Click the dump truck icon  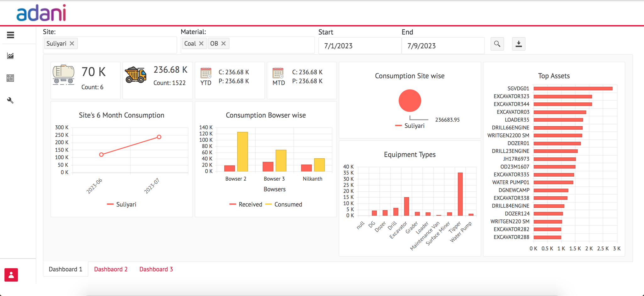pos(136,75)
